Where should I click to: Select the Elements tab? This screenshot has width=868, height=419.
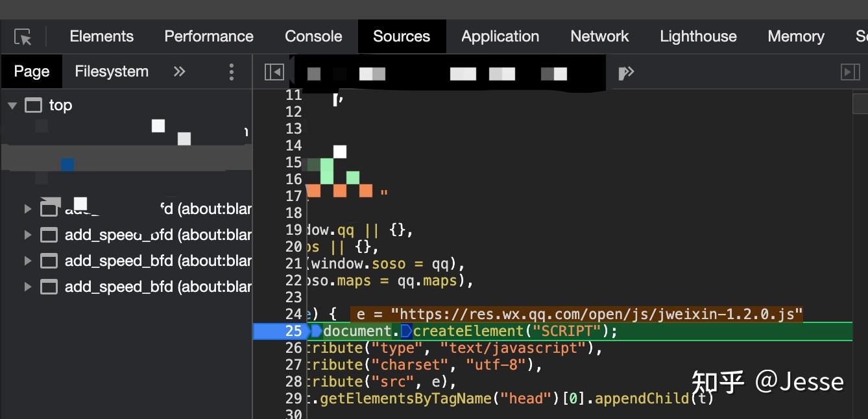(x=101, y=36)
